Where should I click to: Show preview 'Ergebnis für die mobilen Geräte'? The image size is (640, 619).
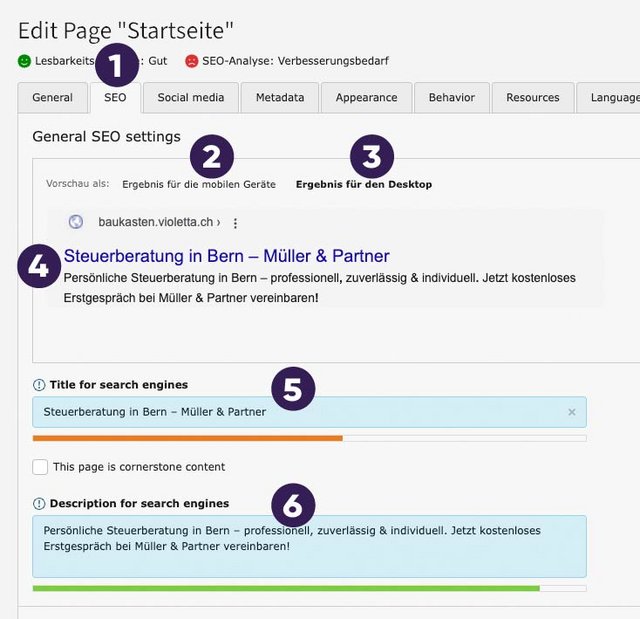point(199,185)
